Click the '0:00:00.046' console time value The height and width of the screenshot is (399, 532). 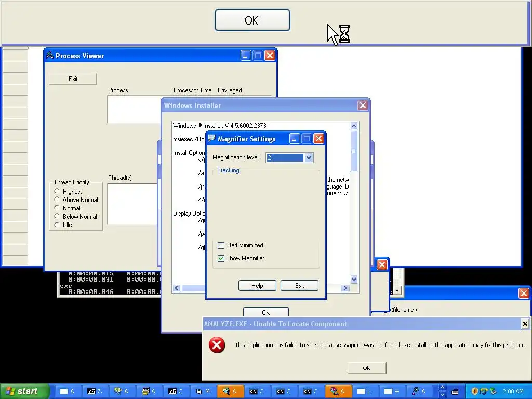pos(90,292)
